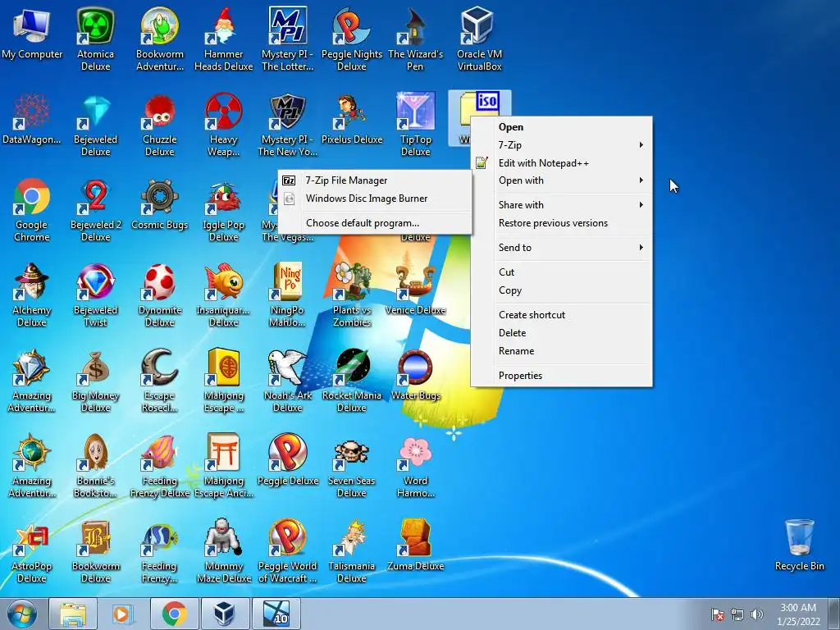
Task: Select the Atomica Deluxe shortcut
Action: 95,39
